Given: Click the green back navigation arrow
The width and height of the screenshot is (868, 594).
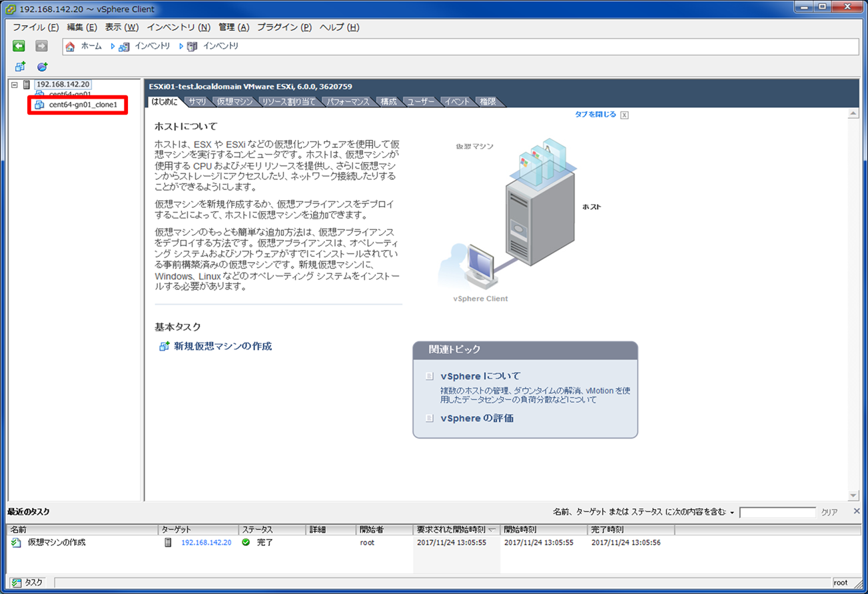Looking at the screenshot, I should (x=19, y=46).
